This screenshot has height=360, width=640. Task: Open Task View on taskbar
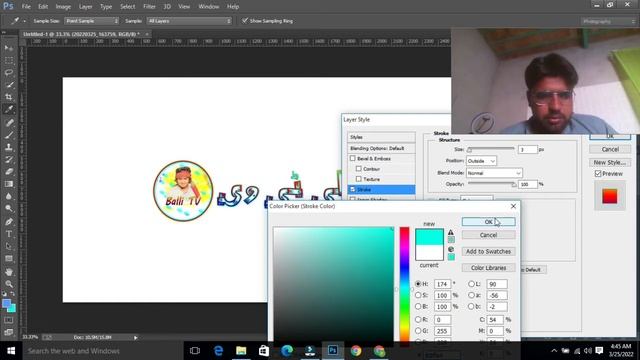195,351
